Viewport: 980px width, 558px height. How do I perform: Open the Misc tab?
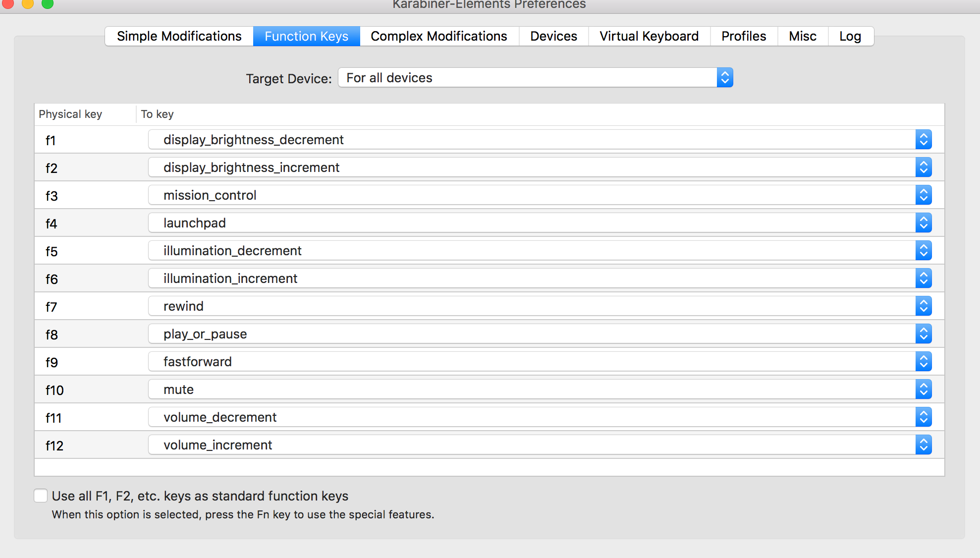(x=802, y=36)
